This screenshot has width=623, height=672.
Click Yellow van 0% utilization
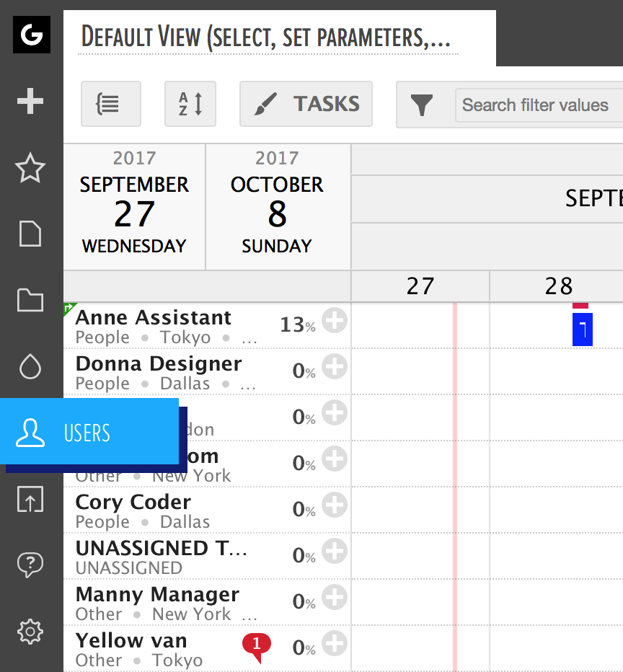304,648
